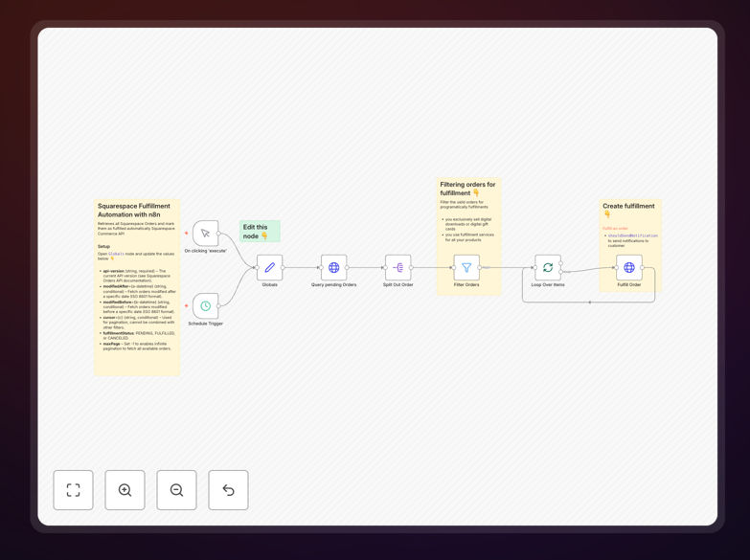
Task: Click the 'Fulfill Order' label
Action: coord(629,284)
